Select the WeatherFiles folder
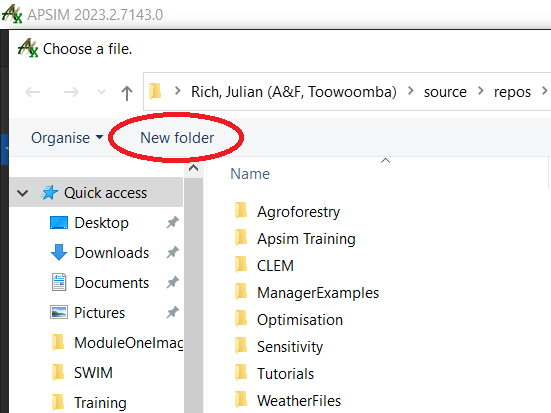 click(299, 401)
